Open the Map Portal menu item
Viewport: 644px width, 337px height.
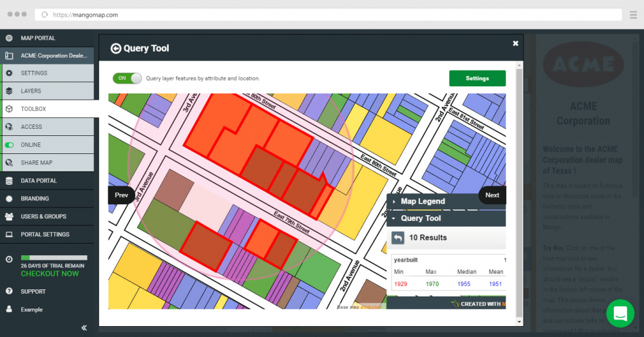tap(47, 38)
